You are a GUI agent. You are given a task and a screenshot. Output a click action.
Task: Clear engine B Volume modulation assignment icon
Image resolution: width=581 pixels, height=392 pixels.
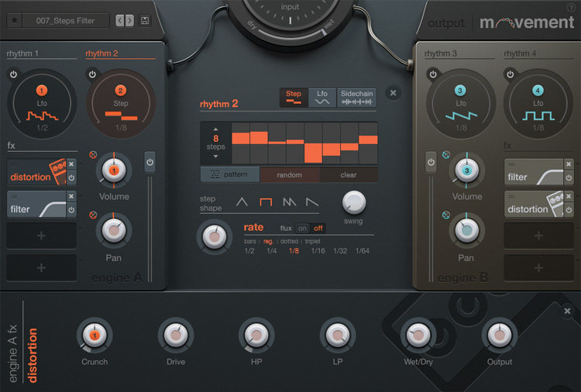click(446, 154)
